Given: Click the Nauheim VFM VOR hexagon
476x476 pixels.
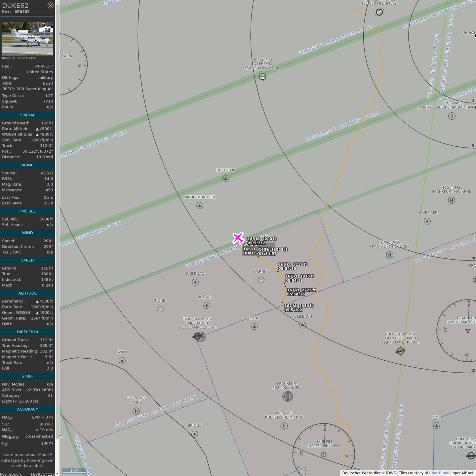Looking at the screenshot, I should tap(324, 455).
